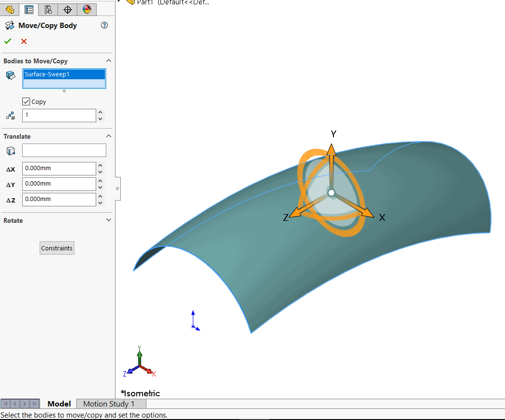This screenshot has width=505, height=420.
Task: Open the FeatureManager design tree tab
Action: (x=10, y=9)
